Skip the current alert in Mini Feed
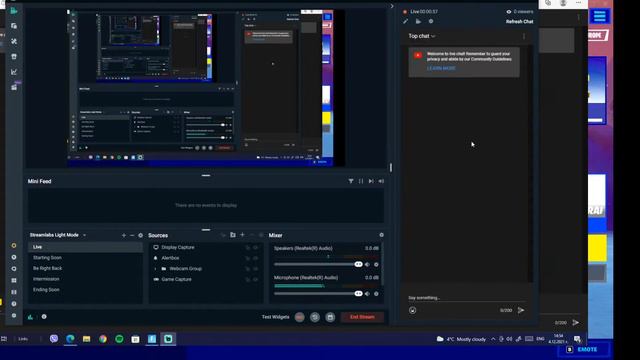Viewport: 640px width, 360px height. tap(371, 181)
